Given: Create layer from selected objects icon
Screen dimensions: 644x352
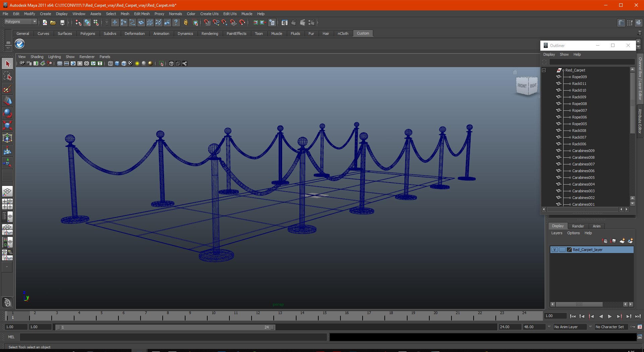Looking at the screenshot, I should coord(630,241).
